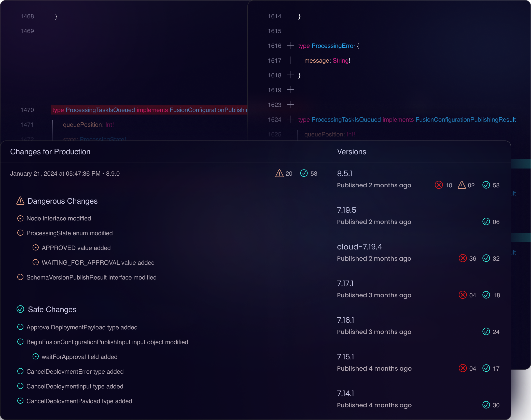Screen dimensions: 531x420
Task: Click the green check icon on version 7.19.5
Action: 486,221
